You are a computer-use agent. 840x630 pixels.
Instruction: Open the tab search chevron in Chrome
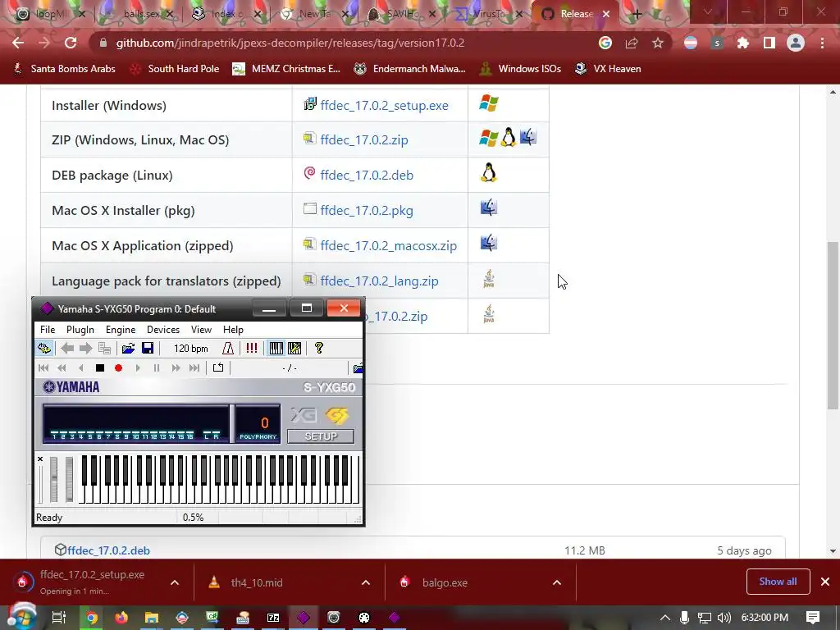tap(708, 11)
